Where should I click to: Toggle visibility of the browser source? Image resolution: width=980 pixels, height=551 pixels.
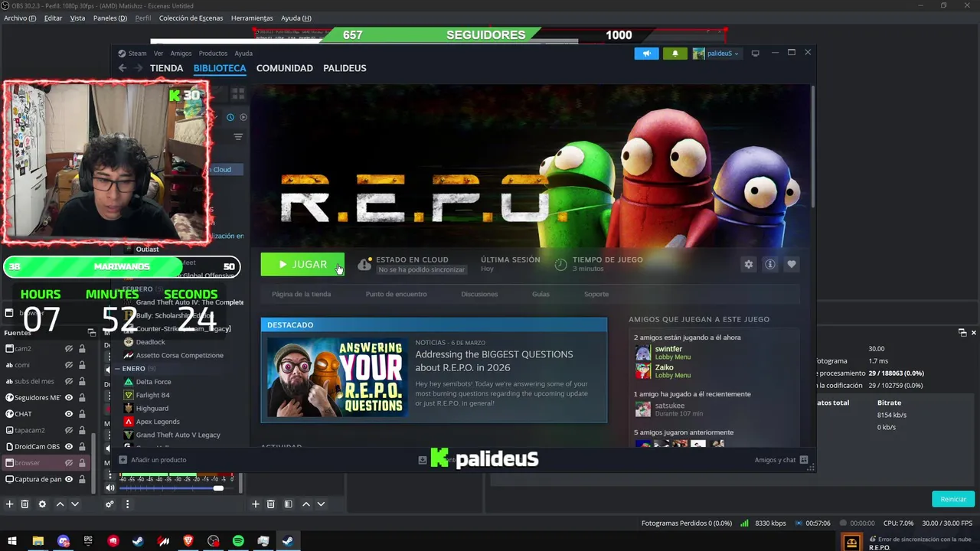pyautogui.click(x=69, y=463)
